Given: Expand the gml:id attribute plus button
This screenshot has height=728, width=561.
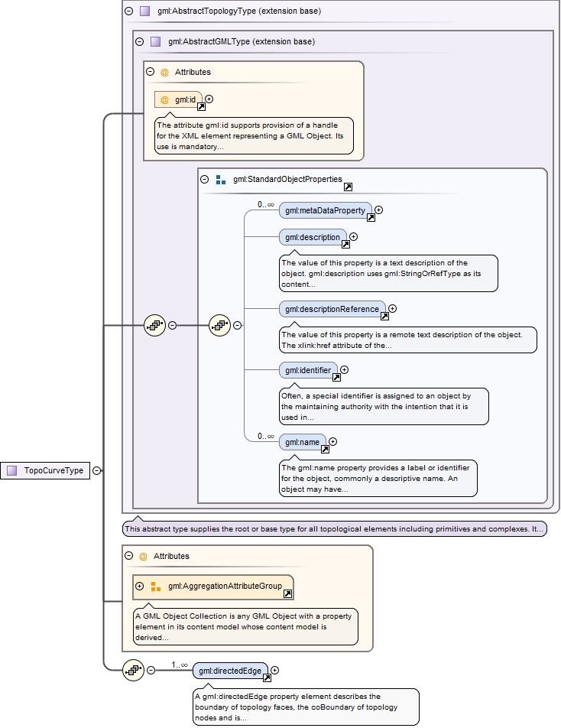Looking at the screenshot, I should (x=209, y=99).
